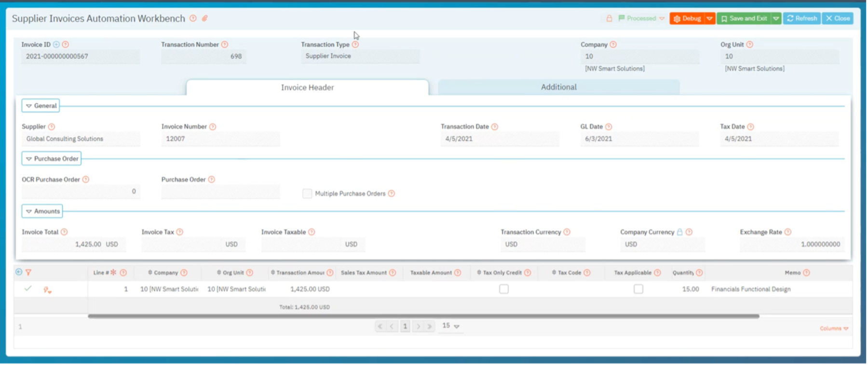Click the Purchase Order input field
This screenshot has width=868, height=365.
[x=220, y=192]
